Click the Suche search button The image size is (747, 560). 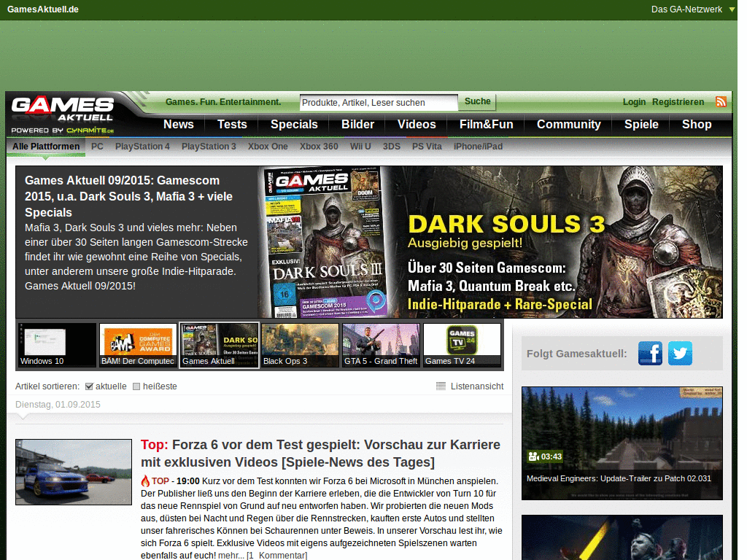coord(477,101)
